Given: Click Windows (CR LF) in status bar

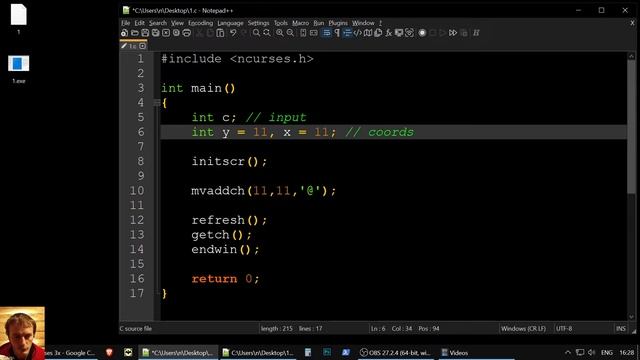Looking at the screenshot, I should click(x=523, y=329).
